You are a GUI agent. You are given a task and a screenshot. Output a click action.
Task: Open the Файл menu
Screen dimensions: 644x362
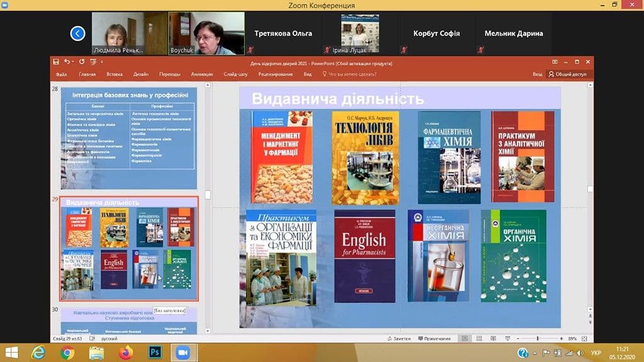[61, 74]
